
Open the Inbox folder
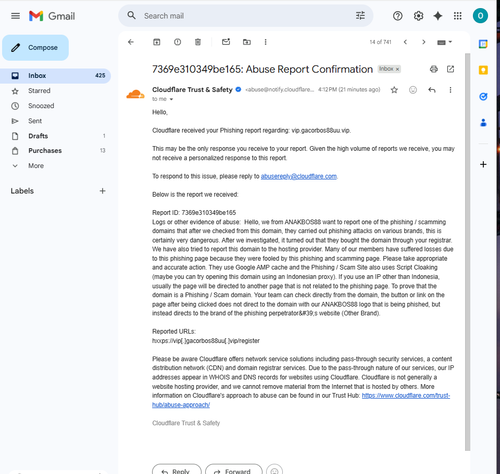pos(55,76)
